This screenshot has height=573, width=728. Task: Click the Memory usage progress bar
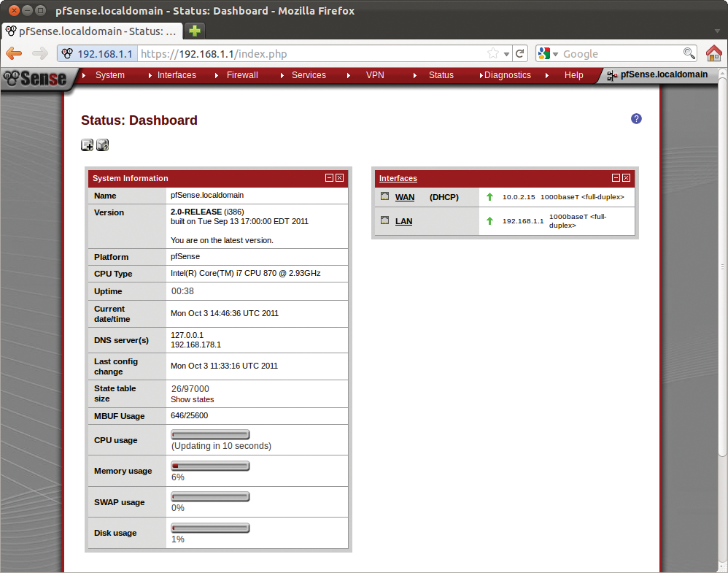click(x=210, y=465)
